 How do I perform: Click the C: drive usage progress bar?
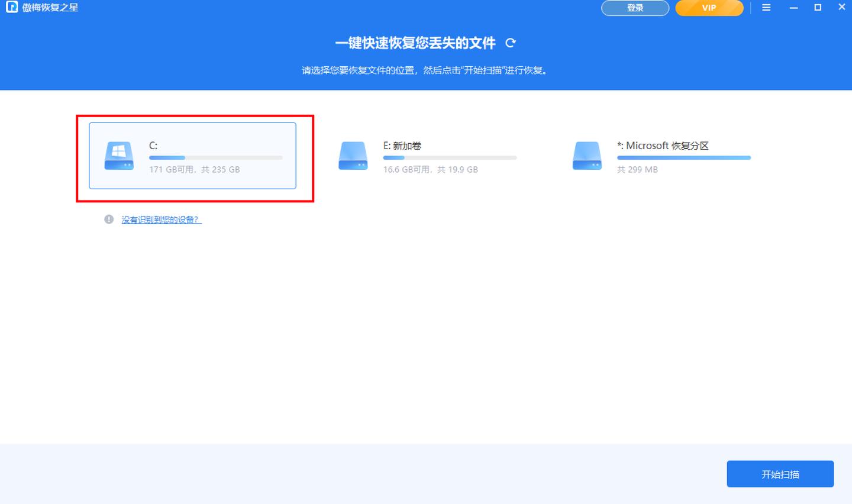coord(216,157)
